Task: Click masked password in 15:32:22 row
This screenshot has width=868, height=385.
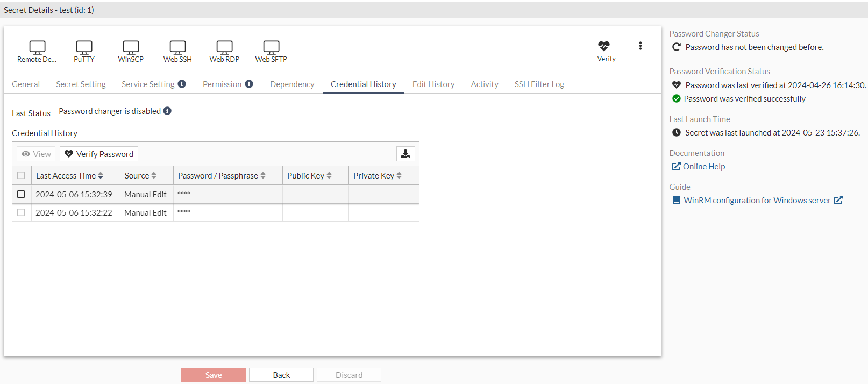Action: tap(184, 212)
